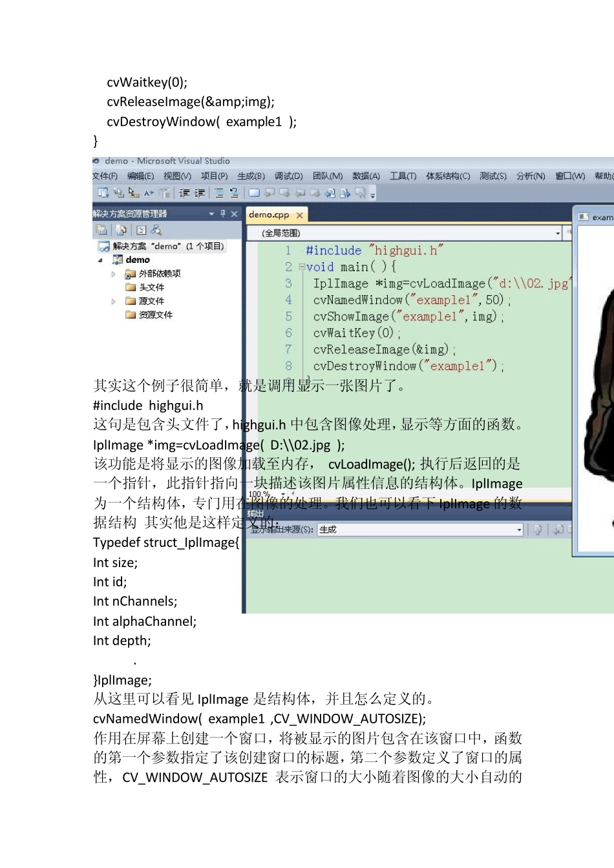This screenshot has height=868, width=614.
Task: Click next bookmark toolbar icon
Action: (284, 192)
